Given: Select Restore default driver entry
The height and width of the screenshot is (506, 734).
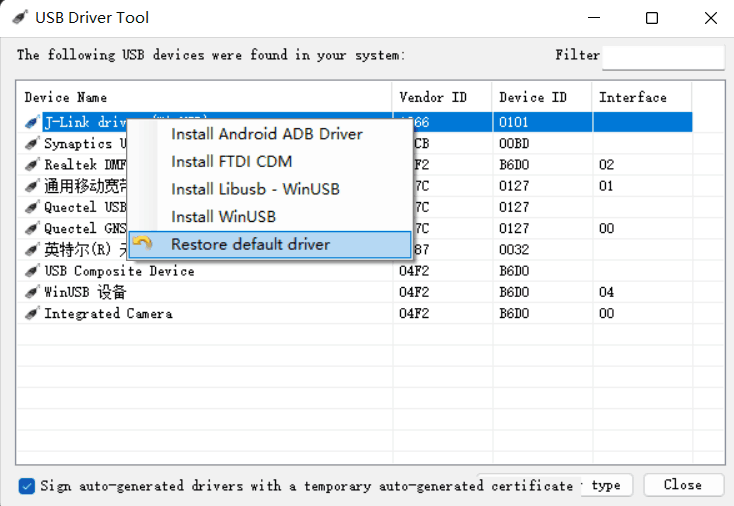Looking at the screenshot, I should click(x=250, y=244).
